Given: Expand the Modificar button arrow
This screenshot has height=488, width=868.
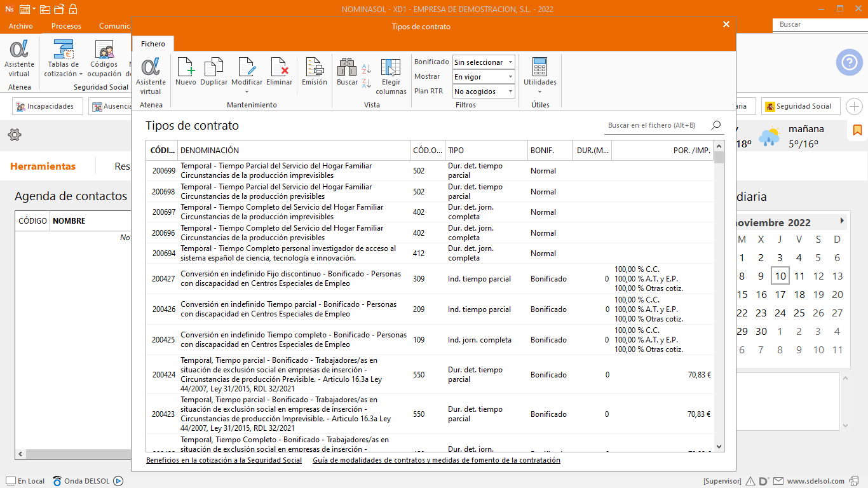Looking at the screenshot, I should point(247,90).
